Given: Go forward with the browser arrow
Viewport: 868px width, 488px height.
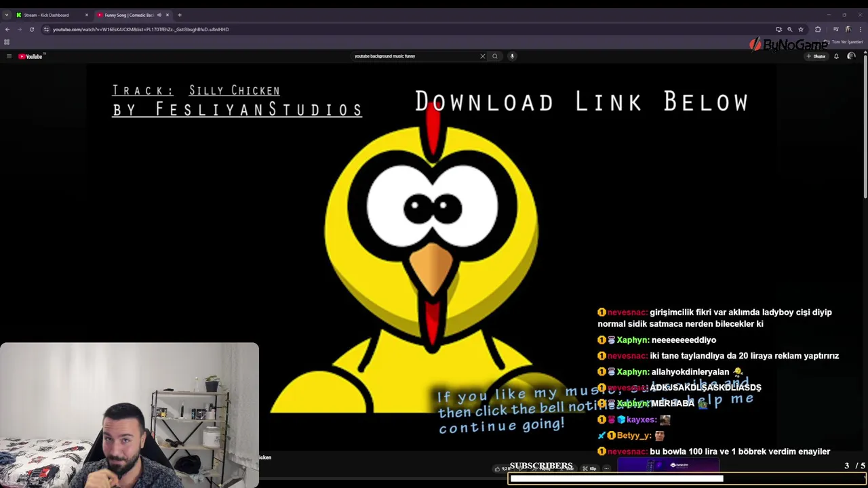Looking at the screenshot, I should [x=19, y=29].
